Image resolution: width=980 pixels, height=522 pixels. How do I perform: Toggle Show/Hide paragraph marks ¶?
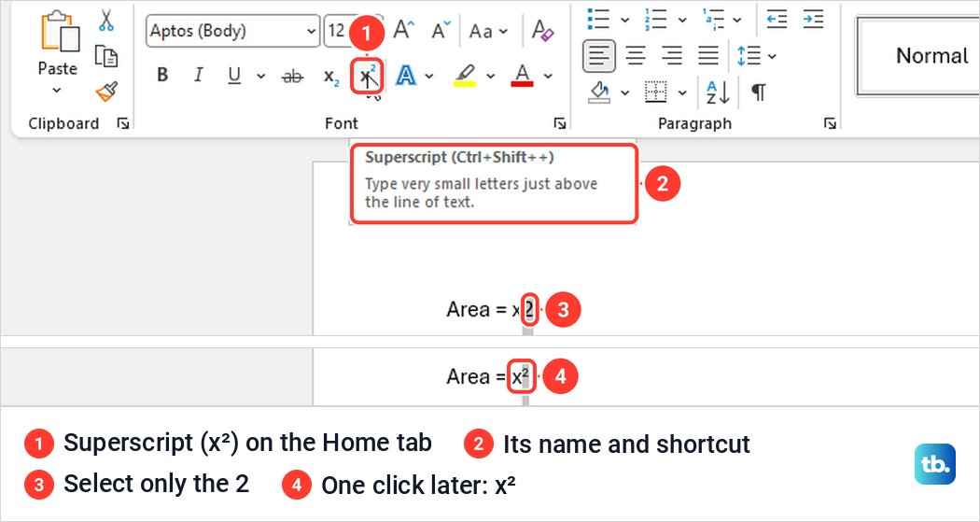(758, 92)
